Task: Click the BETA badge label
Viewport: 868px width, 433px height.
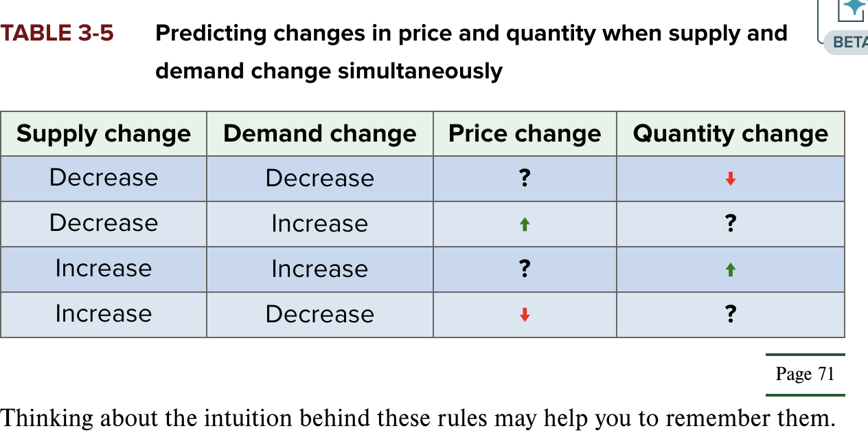Action: click(x=850, y=43)
